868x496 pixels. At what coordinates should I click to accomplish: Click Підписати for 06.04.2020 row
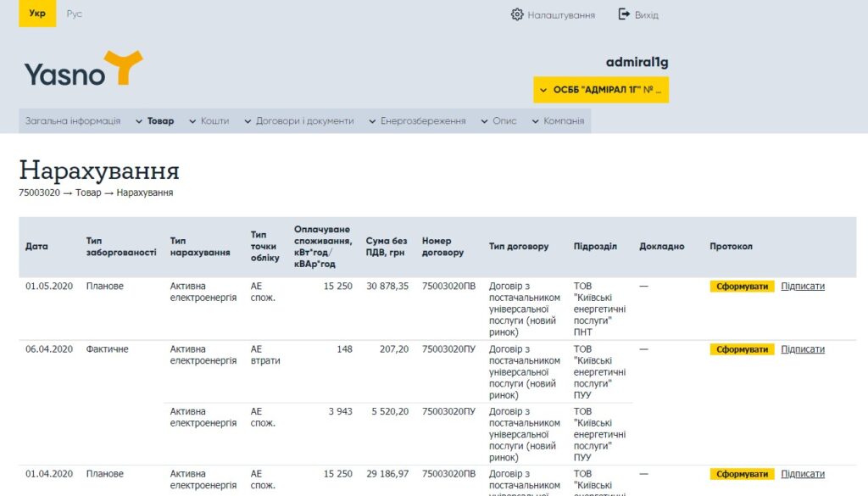point(803,349)
